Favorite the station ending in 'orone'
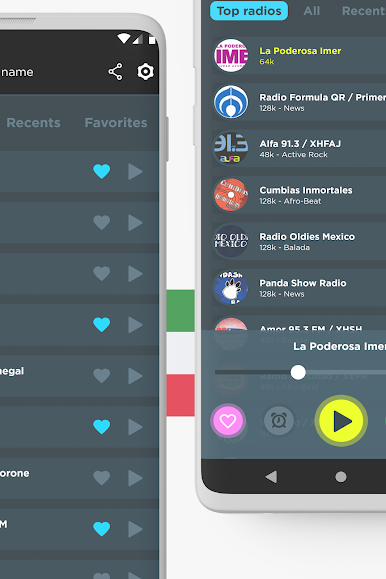The height and width of the screenshot is (579, 386). click(102, 478)
